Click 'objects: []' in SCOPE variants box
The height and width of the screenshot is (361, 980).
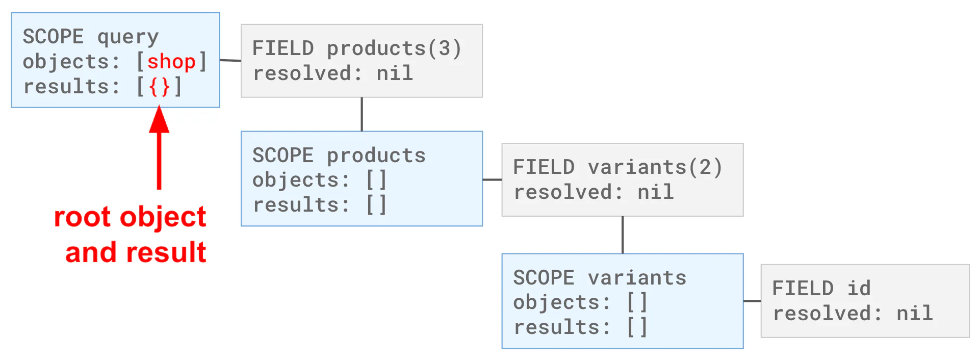[x=581, y=302]
